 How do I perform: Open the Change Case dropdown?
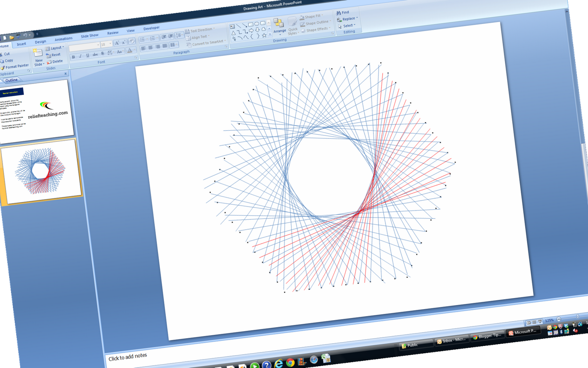(119, 52)
